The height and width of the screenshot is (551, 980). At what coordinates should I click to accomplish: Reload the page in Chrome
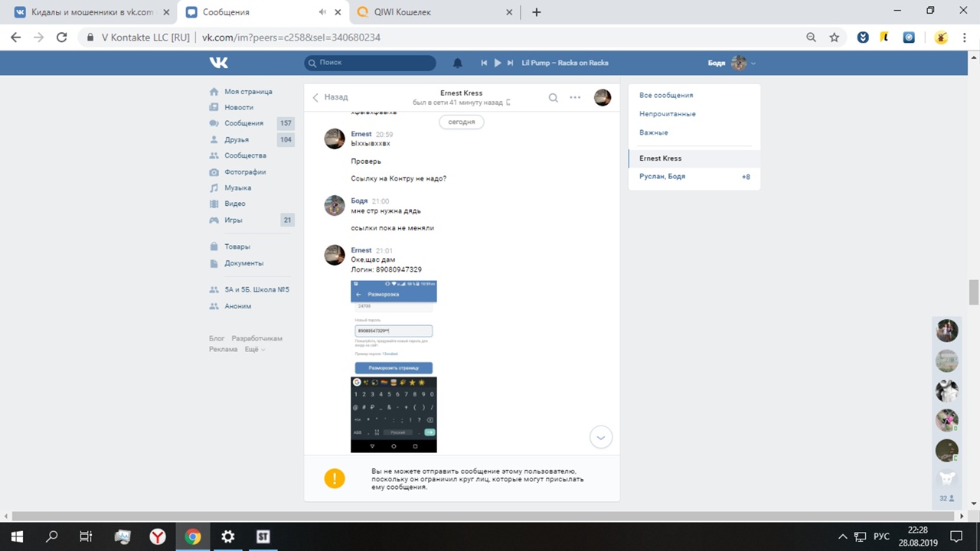click(x=62, y=37)
